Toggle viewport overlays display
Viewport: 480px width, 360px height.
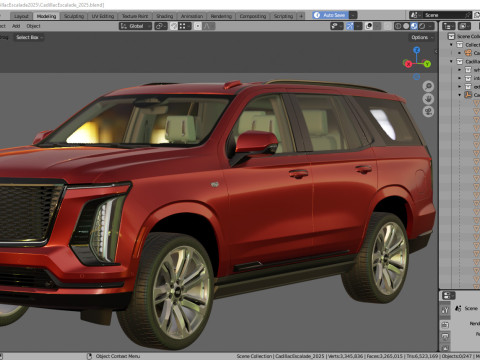369,26
